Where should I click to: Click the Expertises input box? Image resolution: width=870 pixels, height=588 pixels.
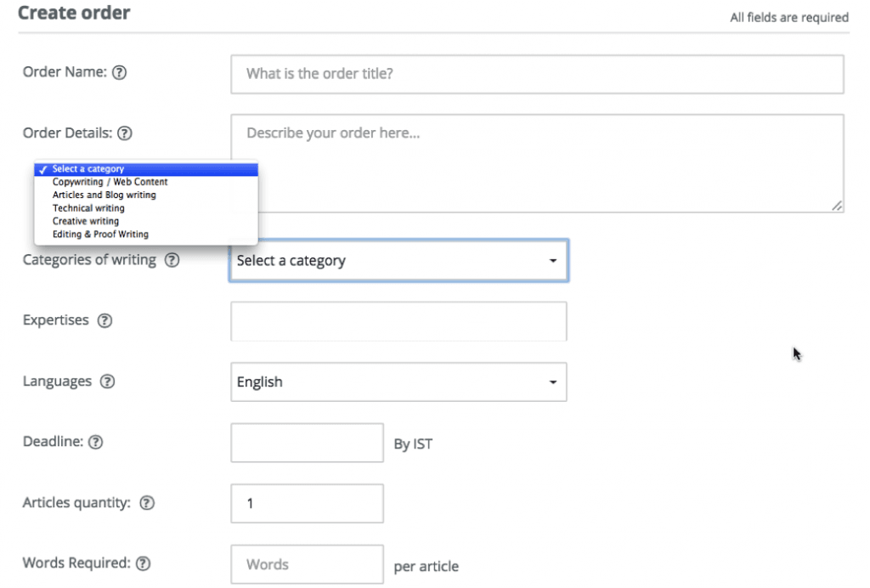click(399, 321)
